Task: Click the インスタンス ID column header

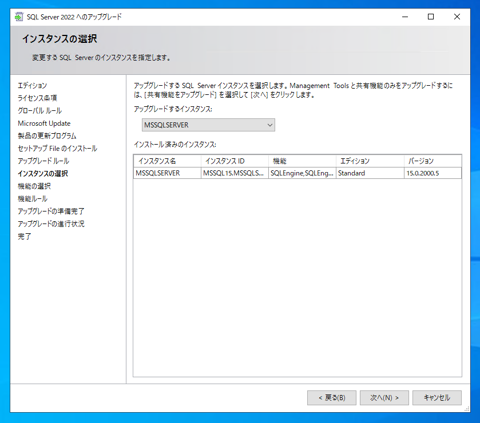Action: click(x=235, y=161)
